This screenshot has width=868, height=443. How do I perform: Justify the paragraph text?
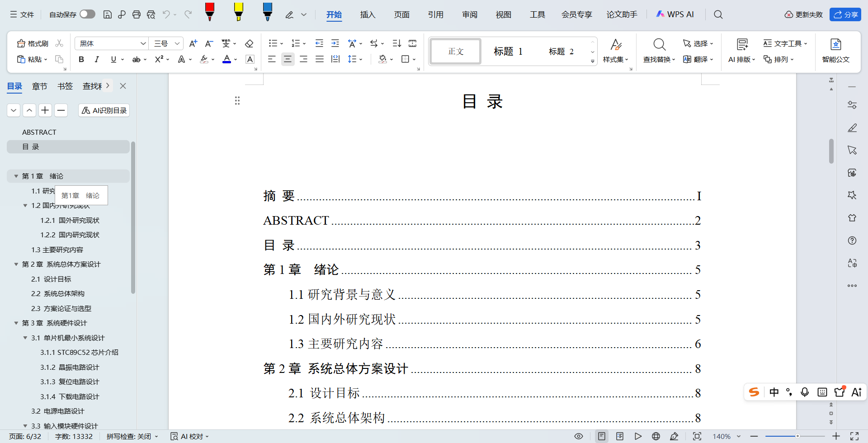pos(320,59)
